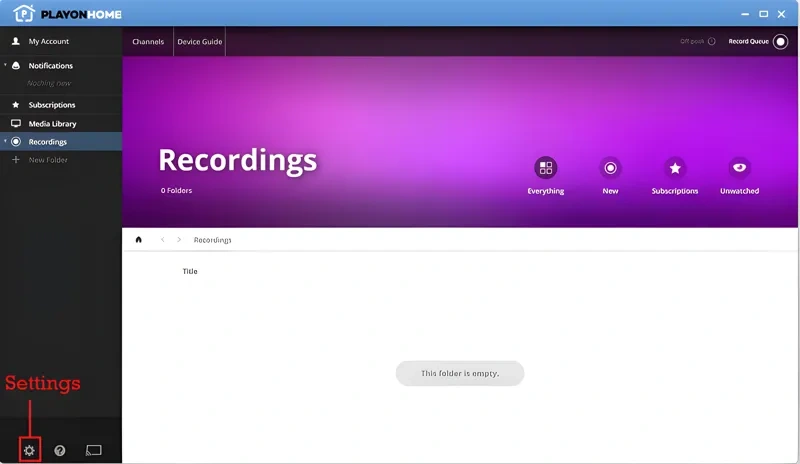Click the Recordings circle icon in sidebar

[x=16, y=141]
